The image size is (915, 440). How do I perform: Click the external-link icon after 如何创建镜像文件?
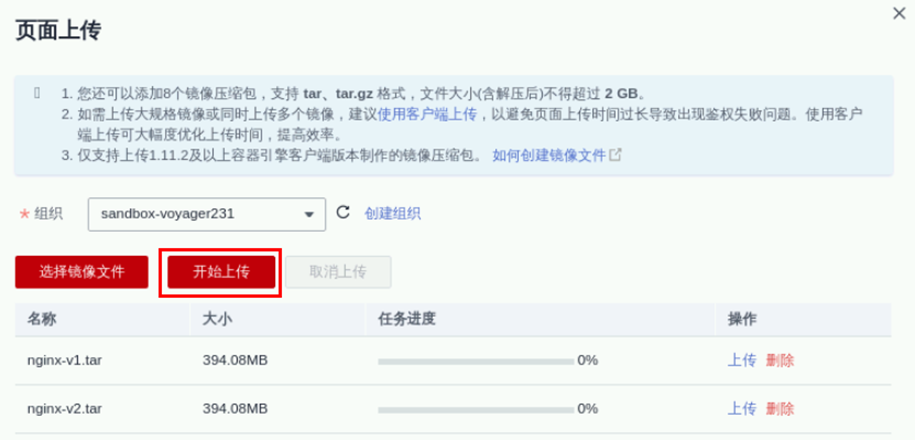pos(616,155)
